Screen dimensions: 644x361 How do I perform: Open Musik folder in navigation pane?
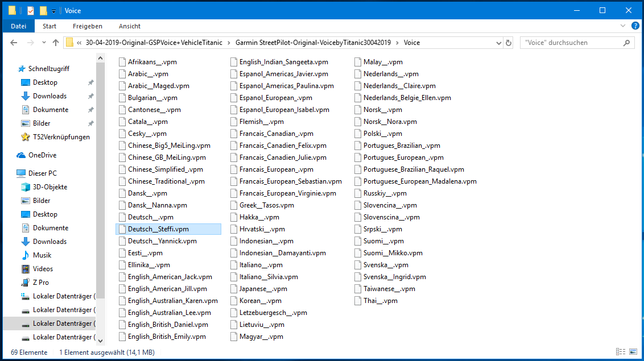tap(42, 255)
